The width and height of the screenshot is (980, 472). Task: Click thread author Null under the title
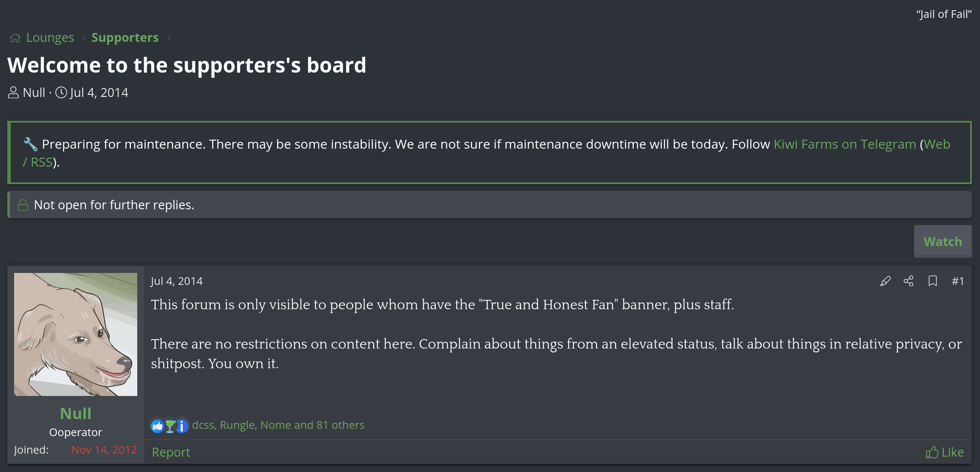[x=34, y=93]
